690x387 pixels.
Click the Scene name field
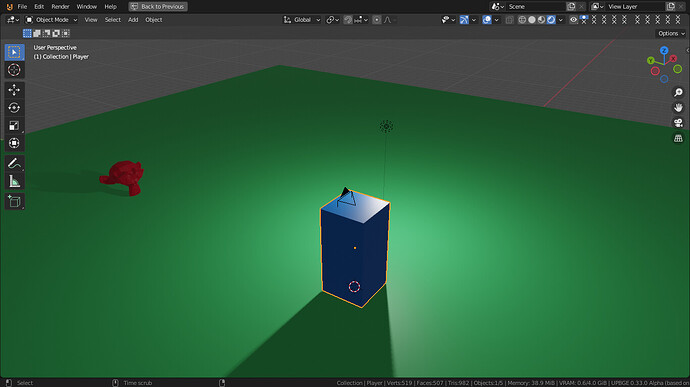pyautogui.click(x=536, y=7)
